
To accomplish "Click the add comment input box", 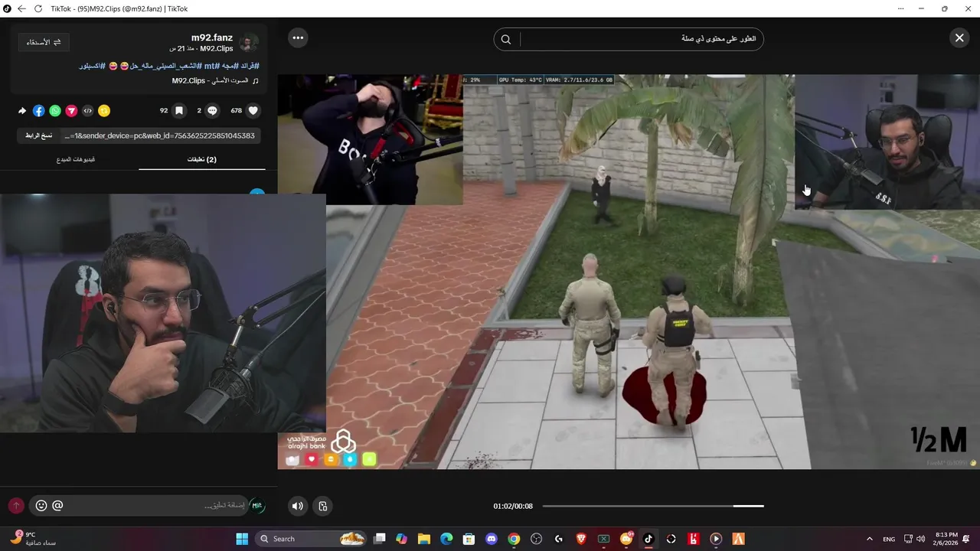I will pos(138,505).
